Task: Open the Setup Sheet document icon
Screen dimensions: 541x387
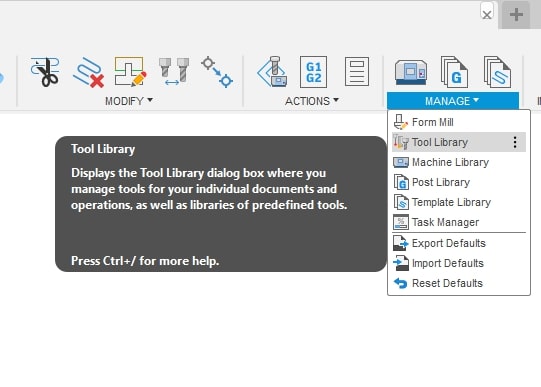Action: pyautogui.click(x=357, y=72)
